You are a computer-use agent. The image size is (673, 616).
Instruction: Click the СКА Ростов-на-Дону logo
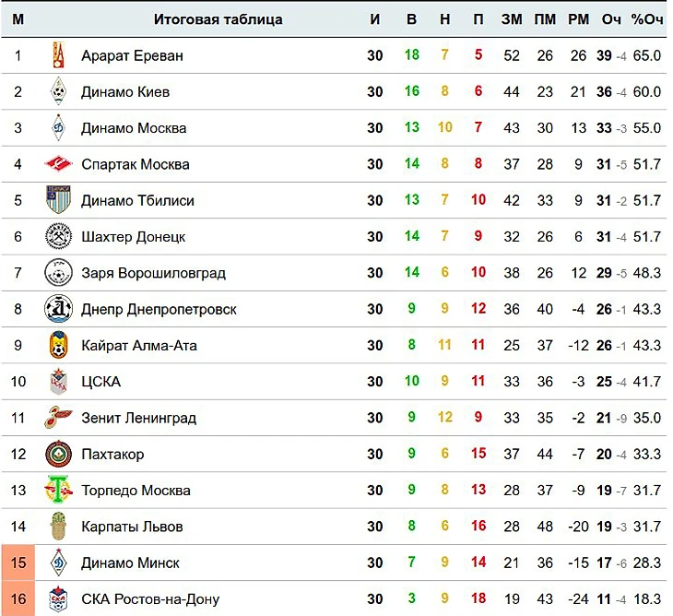(58, 599)
